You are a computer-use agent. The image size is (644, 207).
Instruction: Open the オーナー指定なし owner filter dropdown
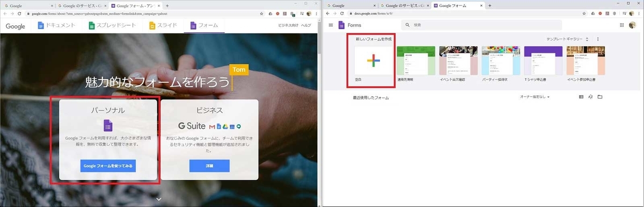point(535,97)
